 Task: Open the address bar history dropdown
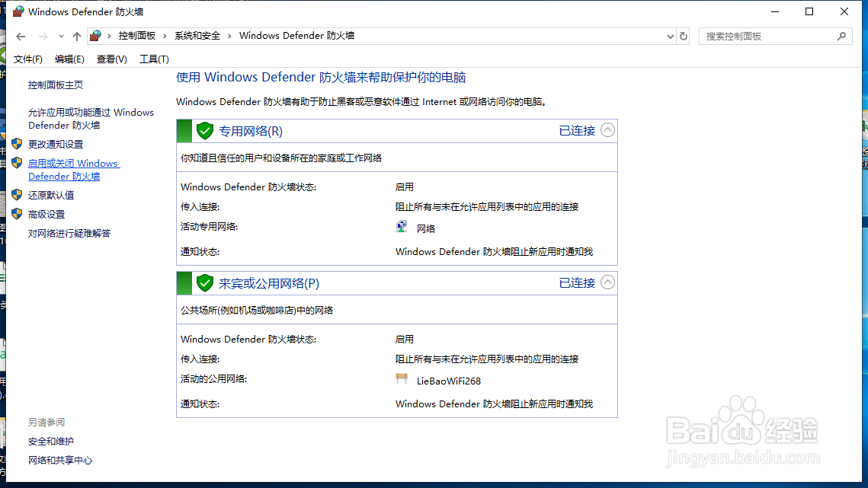coord(671,37)
